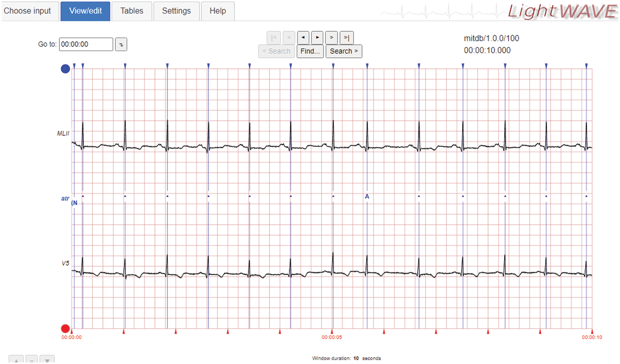Viewport: 620px width, 364px height.
Task: Jump to record end with skip-to-end button
Action: (347, 38)
